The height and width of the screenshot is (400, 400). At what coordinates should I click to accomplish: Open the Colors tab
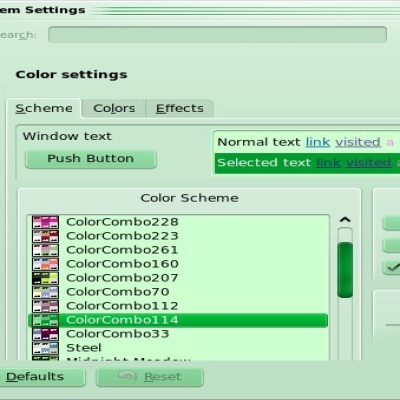[114, 108]
